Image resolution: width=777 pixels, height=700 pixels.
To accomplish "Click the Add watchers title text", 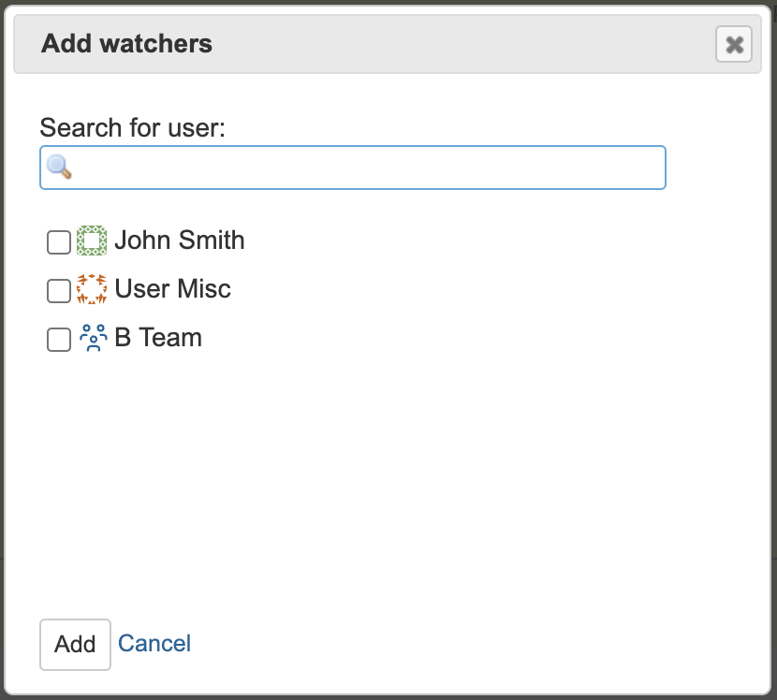I will (127, 44).
